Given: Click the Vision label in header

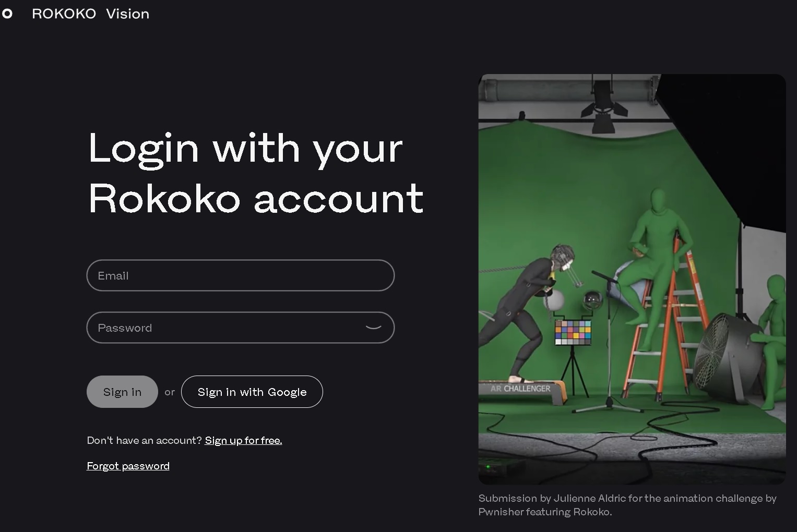Looking at the screenshot, I should (127, 14).
